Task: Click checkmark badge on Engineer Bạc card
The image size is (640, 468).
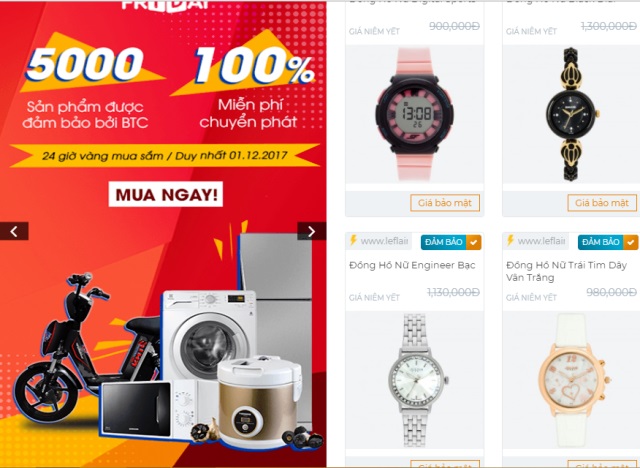Action: pos(473,242)
